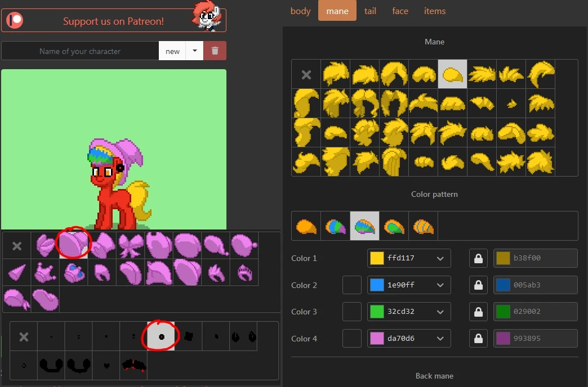Screen dimensions: 588x387
Task: Switch to the items tab
Action: (435, 11)
